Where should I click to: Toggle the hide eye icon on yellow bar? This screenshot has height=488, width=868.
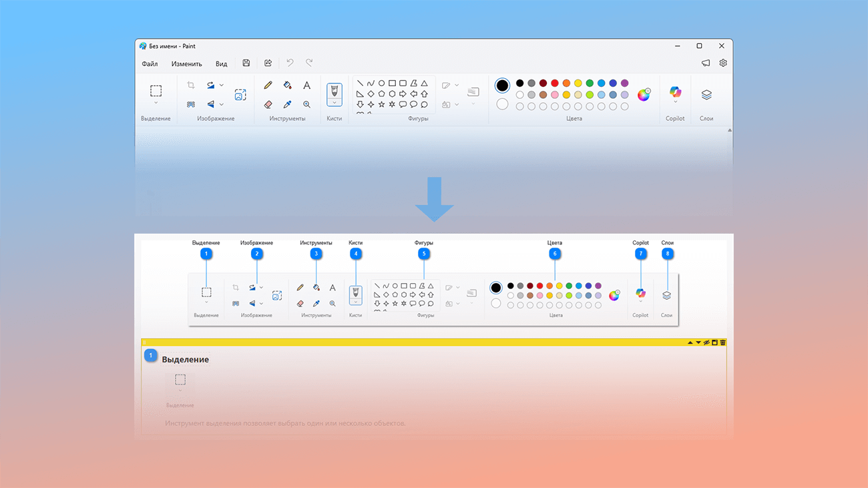click(706, 342)
